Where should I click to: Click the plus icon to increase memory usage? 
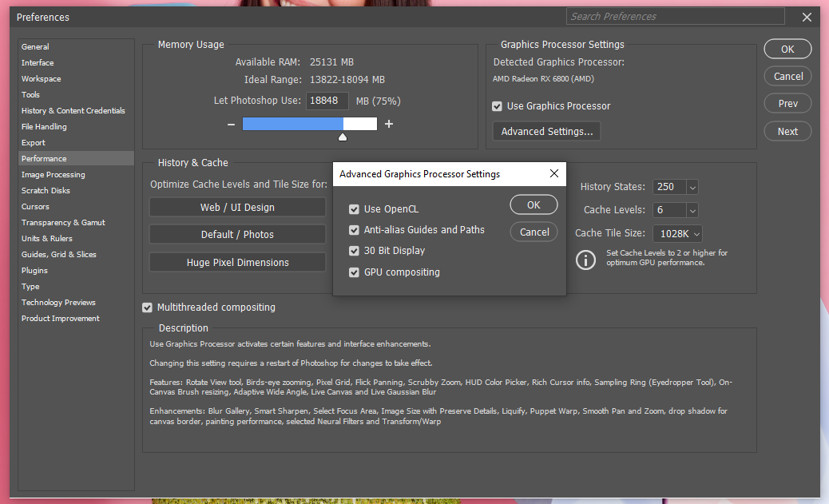(x=389, y=124)
